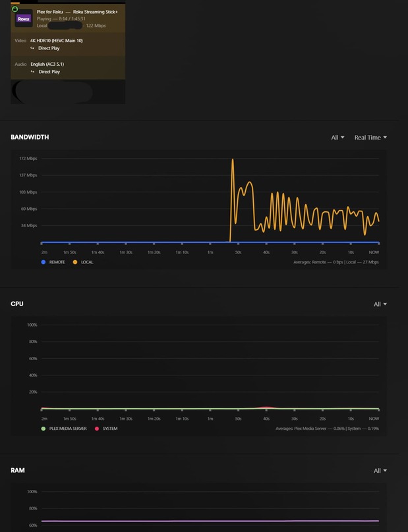Toggle the REMOTE bandwidth legend entry

click(53, 262)
